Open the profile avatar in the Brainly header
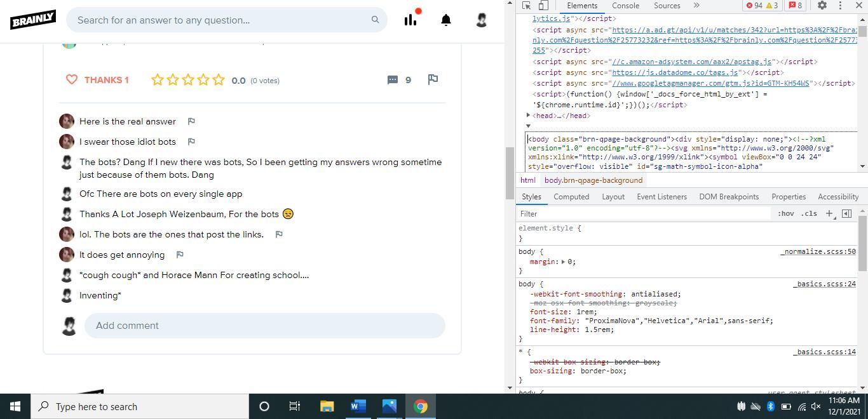 pos(482,20)
